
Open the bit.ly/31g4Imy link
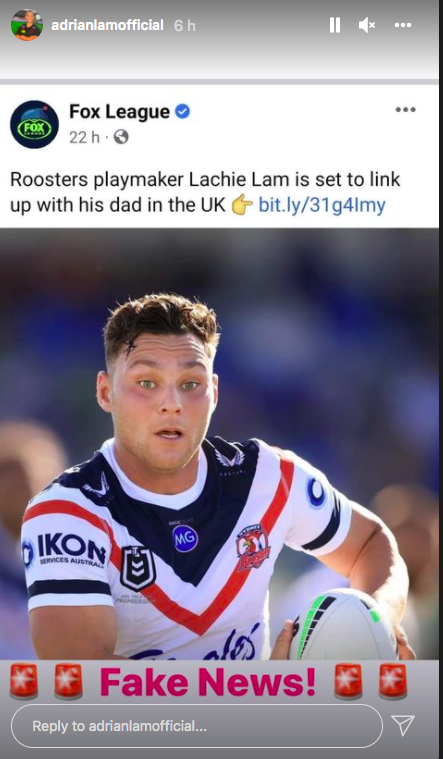(x=322, y=205)
